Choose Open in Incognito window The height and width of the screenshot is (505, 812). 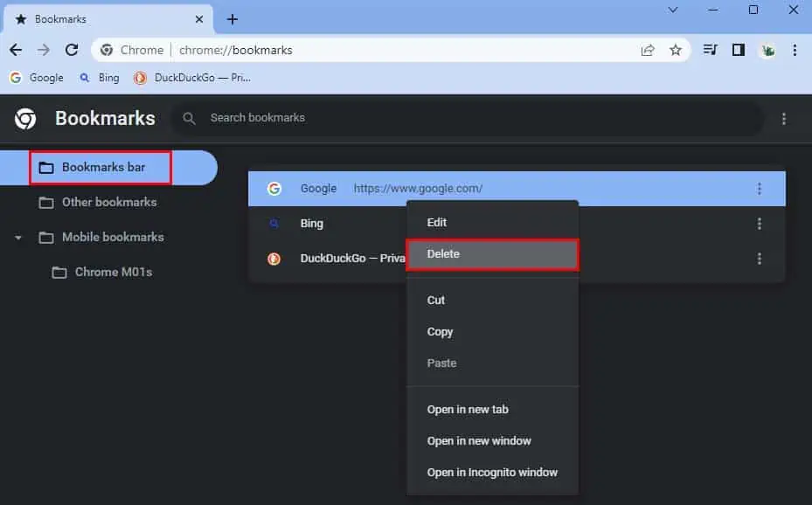coord(492,473)
